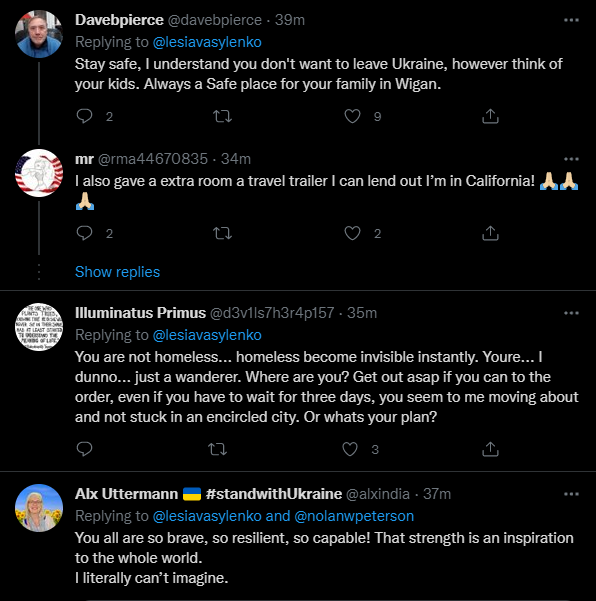Reply to Illuminatus Primus's tweet
This screenshot has width=596, height=601.
tap(84, 449)
